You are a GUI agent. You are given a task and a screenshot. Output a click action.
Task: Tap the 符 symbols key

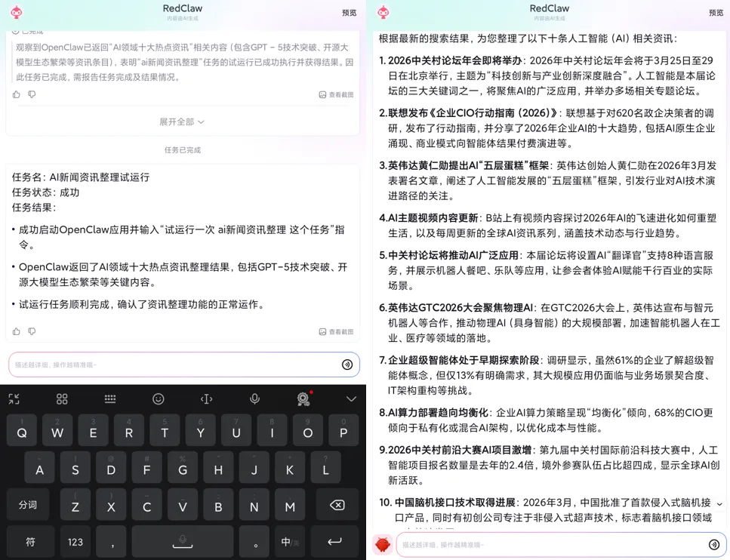tap(30, 541)
